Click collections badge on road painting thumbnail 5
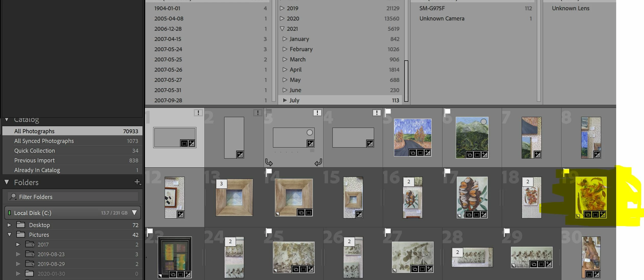This screenshot has width=644, height=280. [x=413, y=153]
